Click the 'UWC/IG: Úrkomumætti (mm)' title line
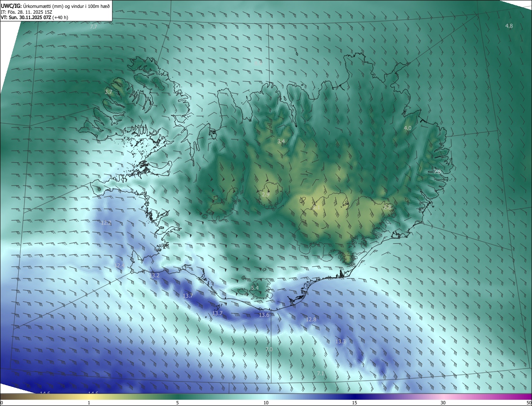The width and height of the screenshot is (532, 406). 55,5
